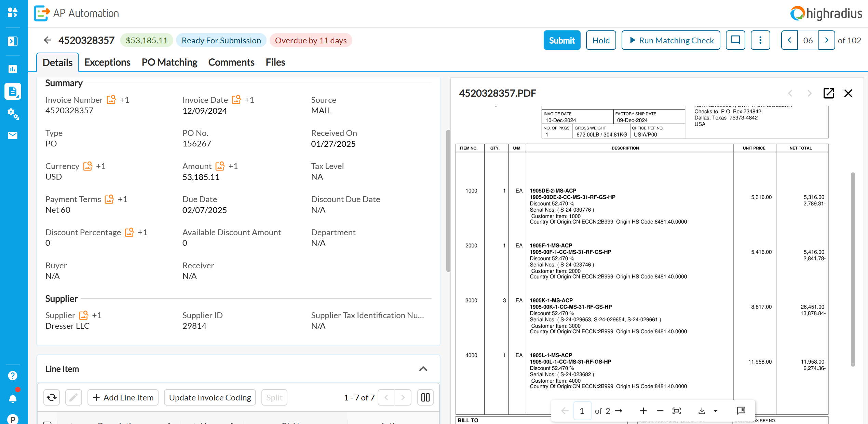The height and width of the screenshot is (424, 868).
Task: Open the automation settings sidebar icon
Action: click(13, 115)
